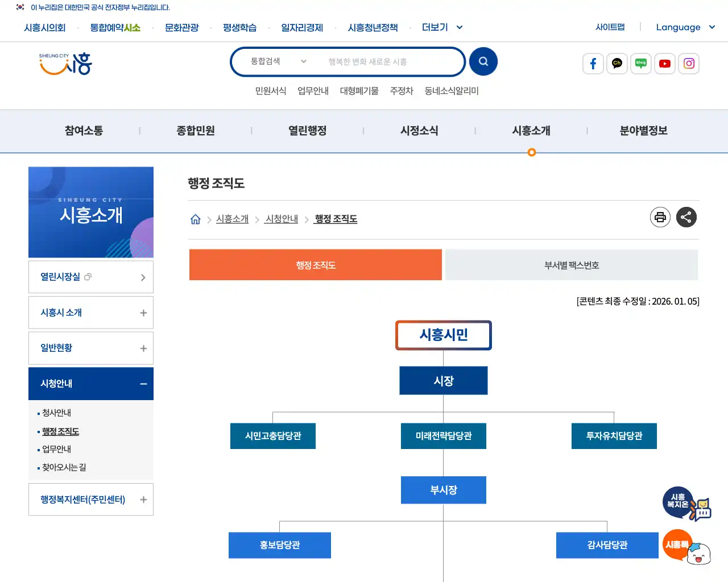The width and height of the screenshot is (728, 582).
Task: Open 열린행정 main menu
Action: 308,131
